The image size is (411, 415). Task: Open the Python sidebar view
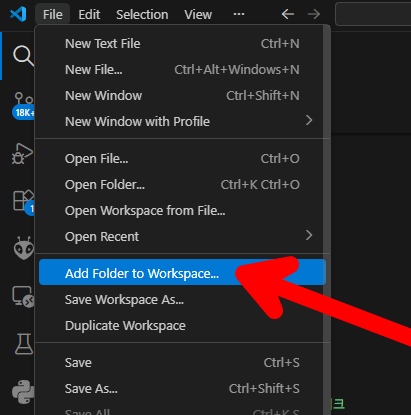[23, 392]
